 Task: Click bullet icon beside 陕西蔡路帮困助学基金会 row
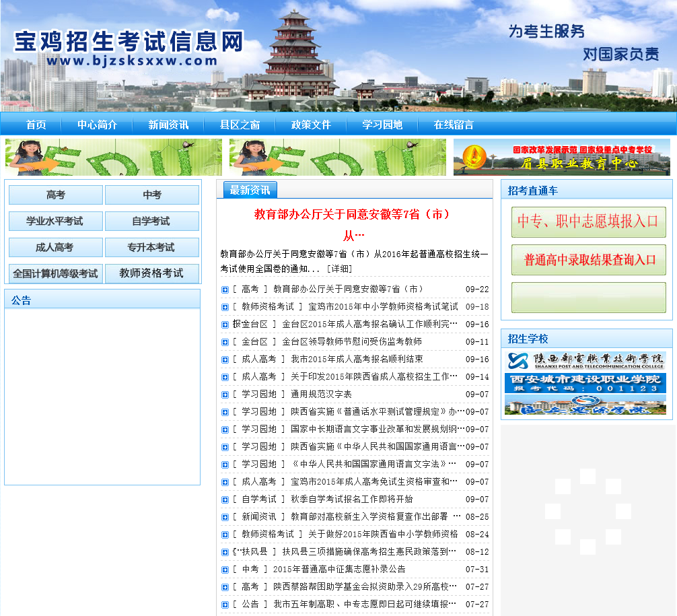point(225,587)
